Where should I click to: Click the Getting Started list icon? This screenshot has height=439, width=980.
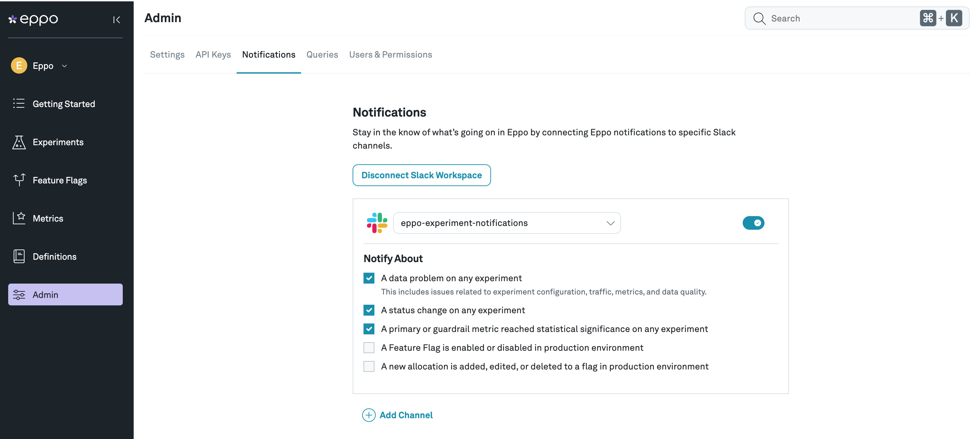[19, 104]
